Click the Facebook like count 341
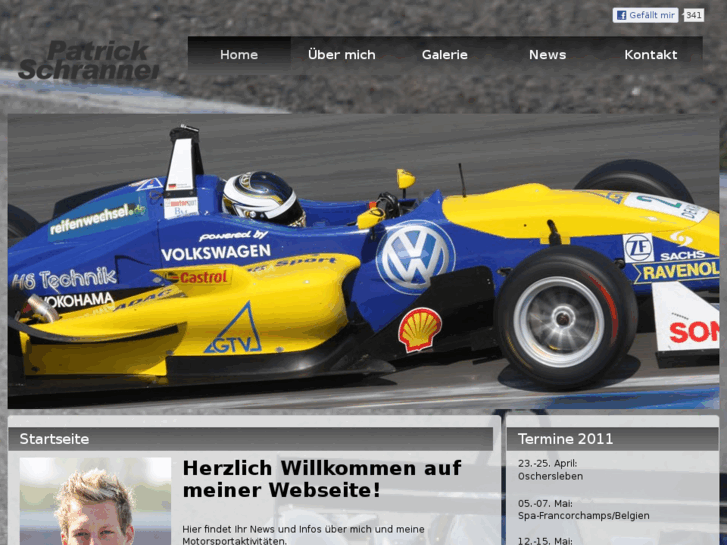The height and width of the screenshot is (545, 727). click(694, 15)
